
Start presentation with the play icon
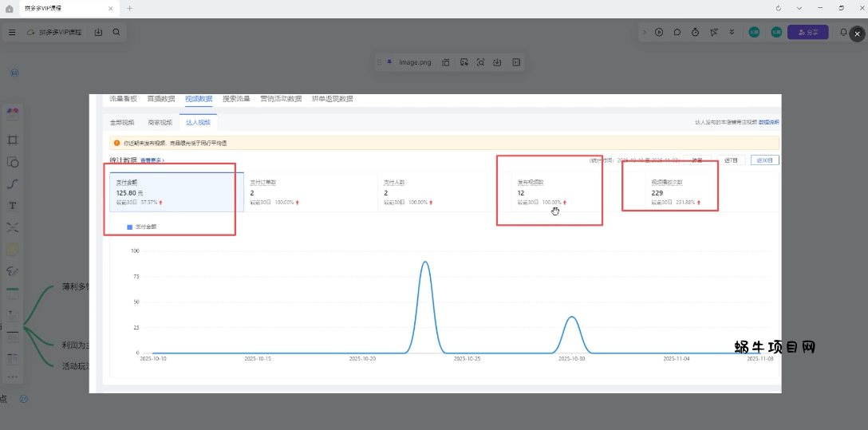point(659,33)
